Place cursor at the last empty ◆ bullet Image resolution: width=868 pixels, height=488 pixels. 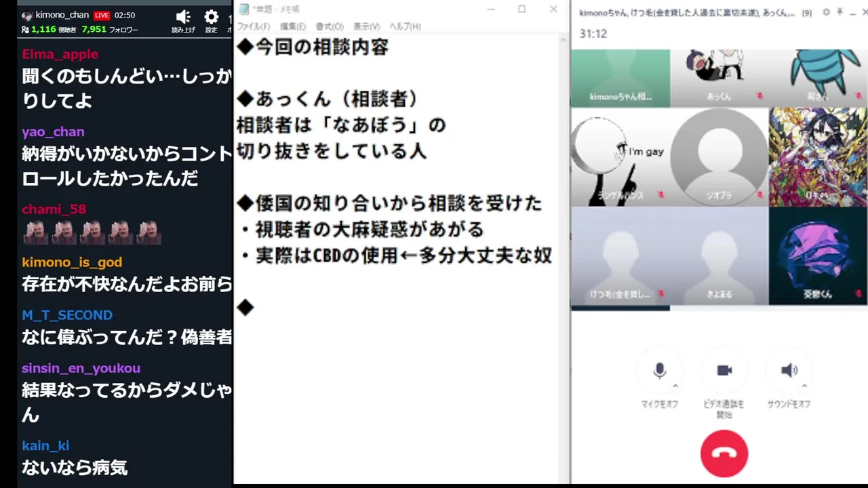(245, 308)
